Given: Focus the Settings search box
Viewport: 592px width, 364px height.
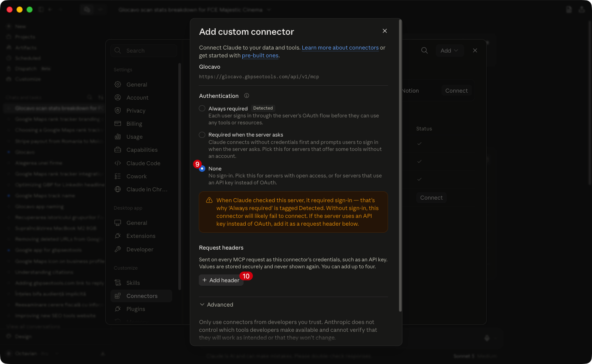Looking at the screenshot, I should 144,50.
